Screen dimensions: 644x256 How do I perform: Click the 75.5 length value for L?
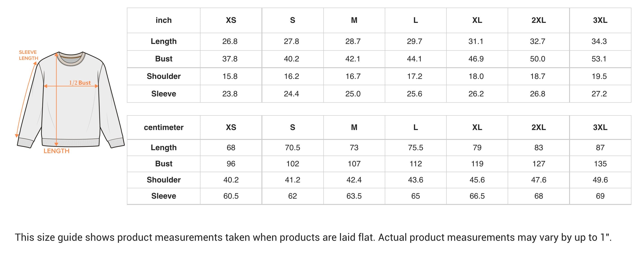point(415,148)
